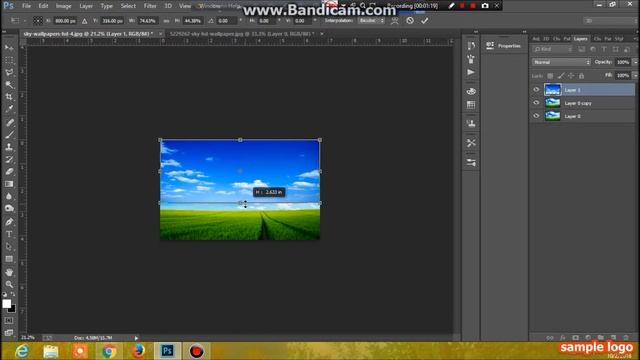This screenshot has height=360, width=640.
Task: Select the Gradient tool
Action: click(x=9, y=184)
